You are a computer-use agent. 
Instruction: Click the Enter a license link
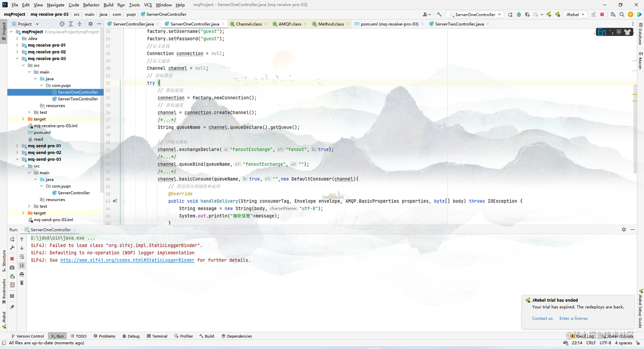[573, 318]
